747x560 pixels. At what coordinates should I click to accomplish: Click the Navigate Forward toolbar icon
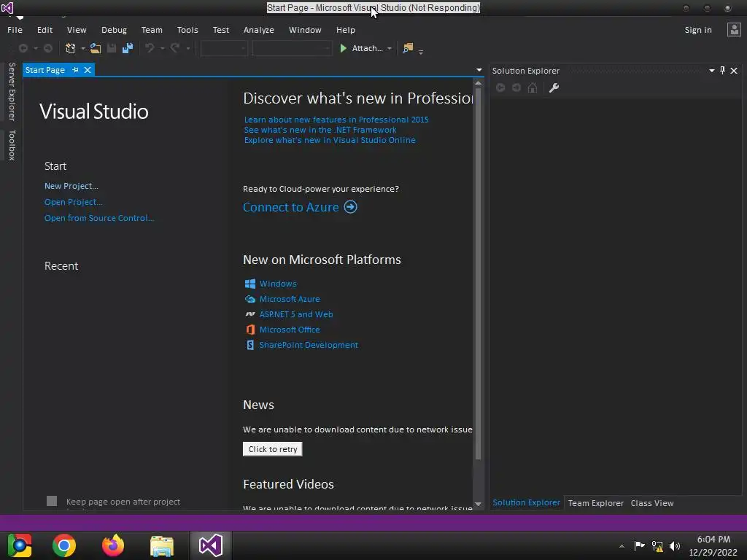[48, 48]
